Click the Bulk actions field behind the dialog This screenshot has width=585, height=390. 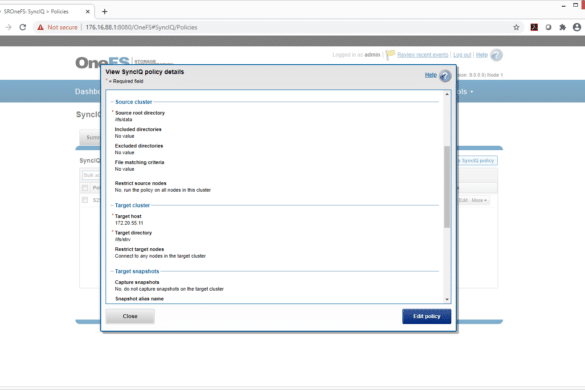91,175
